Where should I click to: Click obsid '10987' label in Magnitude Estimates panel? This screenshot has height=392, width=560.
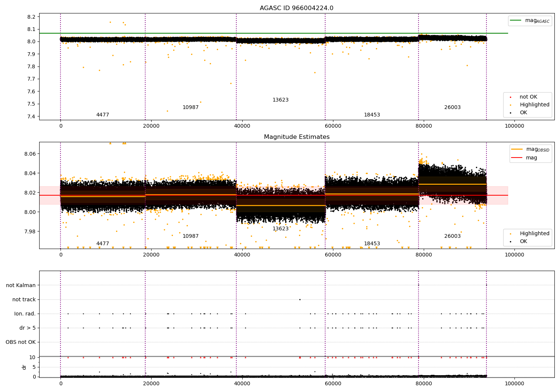pyautogui.click(x=190, y=236)
